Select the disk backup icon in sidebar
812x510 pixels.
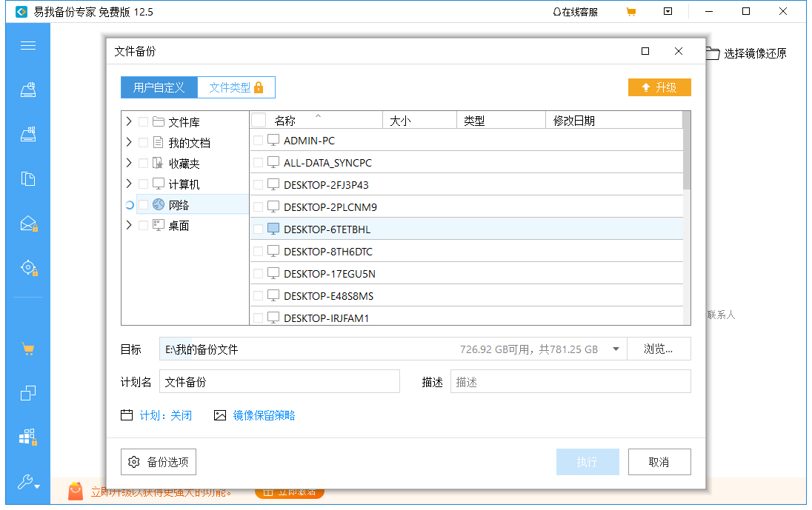click(27, 90)
